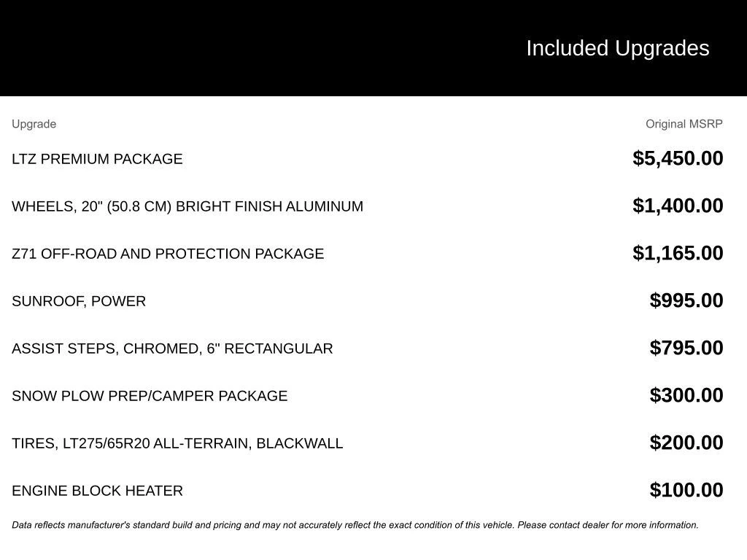Select the LTZ Premium Package row label

(x=97, y=159)
